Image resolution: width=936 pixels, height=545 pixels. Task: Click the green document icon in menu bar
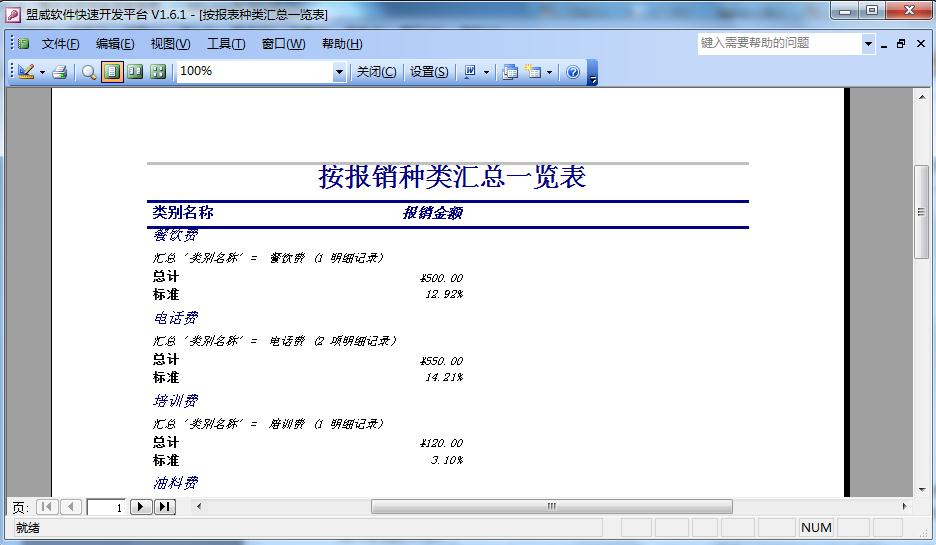point(23,44)
